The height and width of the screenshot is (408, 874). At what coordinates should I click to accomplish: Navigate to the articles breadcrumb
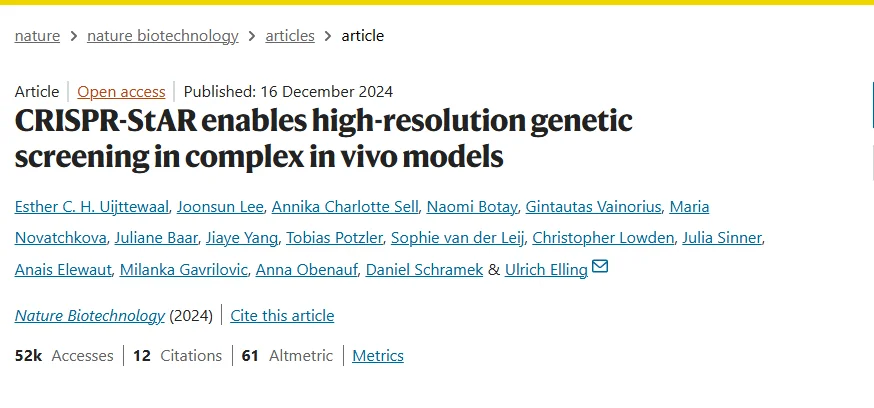tap(290, 36)
